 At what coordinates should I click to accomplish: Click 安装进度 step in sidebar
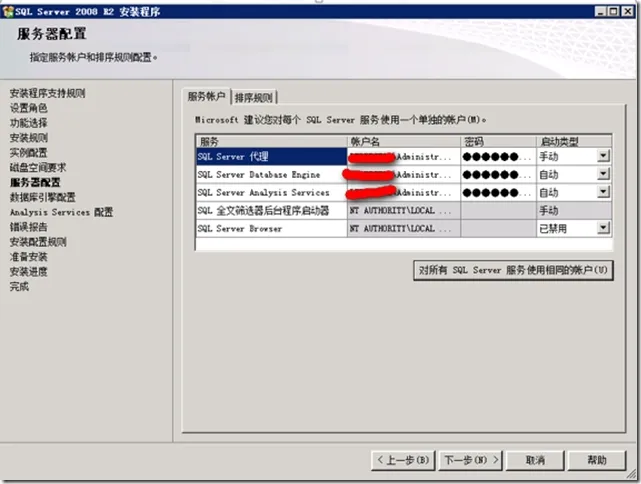[x=29, y=271]
